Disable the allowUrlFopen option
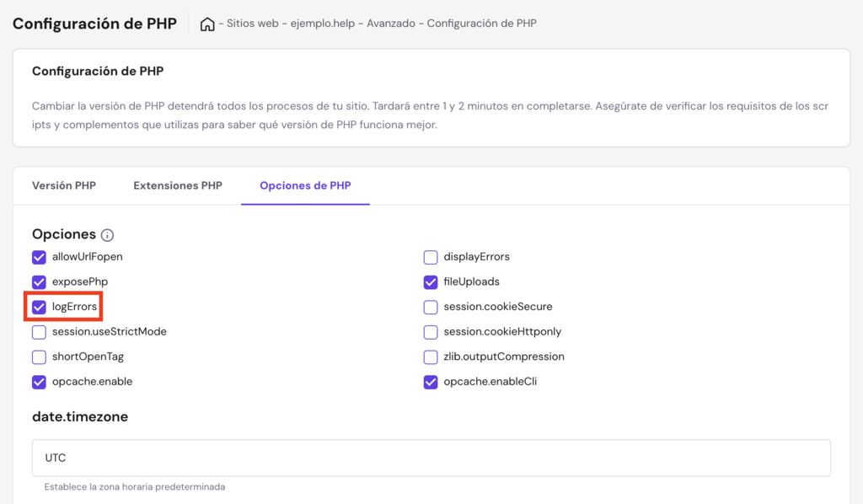Viewport: 863px width, 504px height. click(x=38, y=257)
